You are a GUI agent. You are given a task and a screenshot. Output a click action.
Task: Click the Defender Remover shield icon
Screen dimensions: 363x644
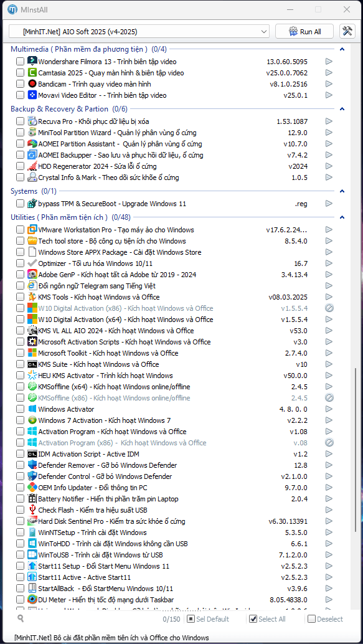(x=32, y=465)
